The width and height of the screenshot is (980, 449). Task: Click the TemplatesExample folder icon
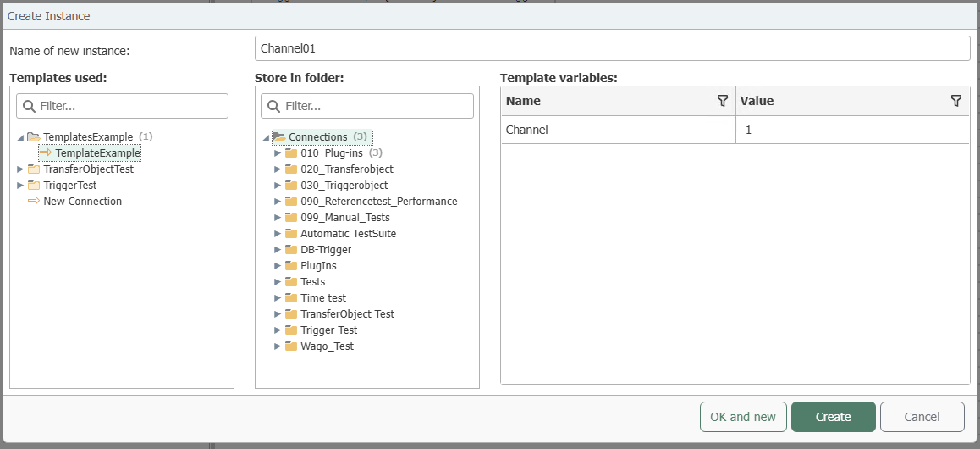pos(34,136)
